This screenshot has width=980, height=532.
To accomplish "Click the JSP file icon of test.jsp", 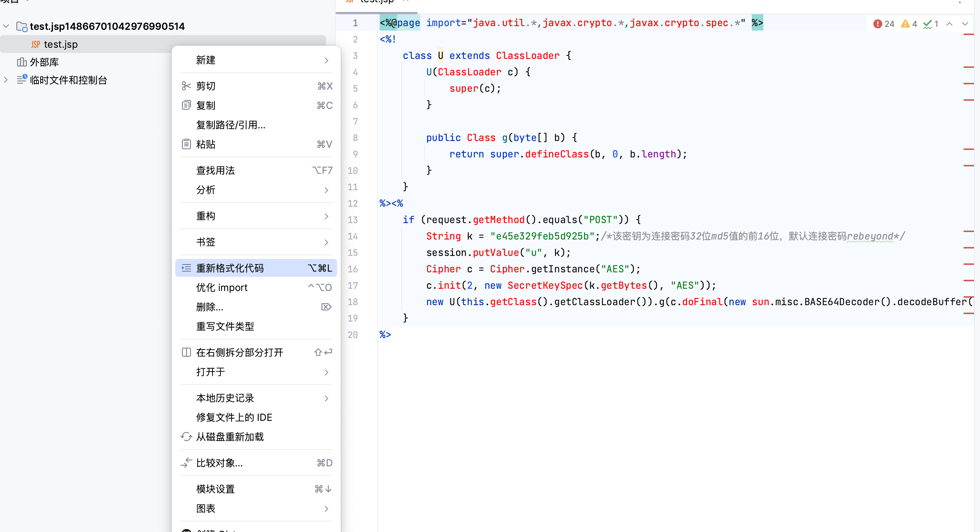I will [35, 44].
